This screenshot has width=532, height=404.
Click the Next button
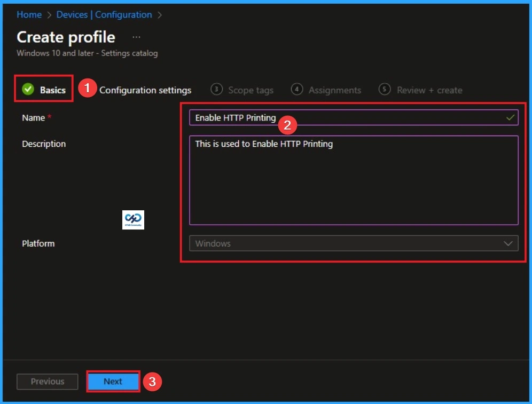(113, 381)
